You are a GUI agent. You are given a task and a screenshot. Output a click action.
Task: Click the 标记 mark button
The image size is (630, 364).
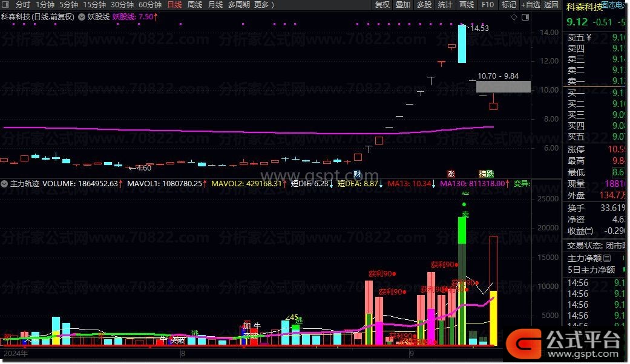click(x=509, y=5)
